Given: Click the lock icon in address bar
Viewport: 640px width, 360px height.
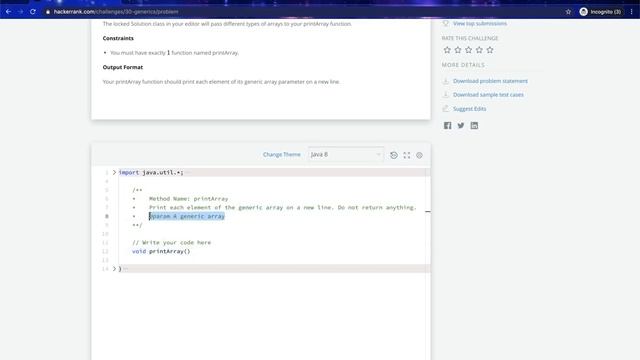Looking at the screenshot, I should tap(48, 12).
